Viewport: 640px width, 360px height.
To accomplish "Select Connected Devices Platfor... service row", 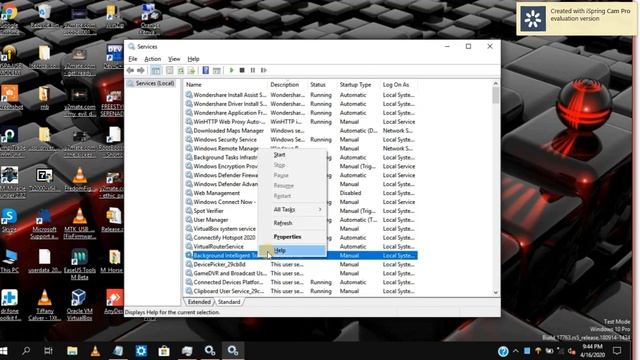I will point(300,282).
